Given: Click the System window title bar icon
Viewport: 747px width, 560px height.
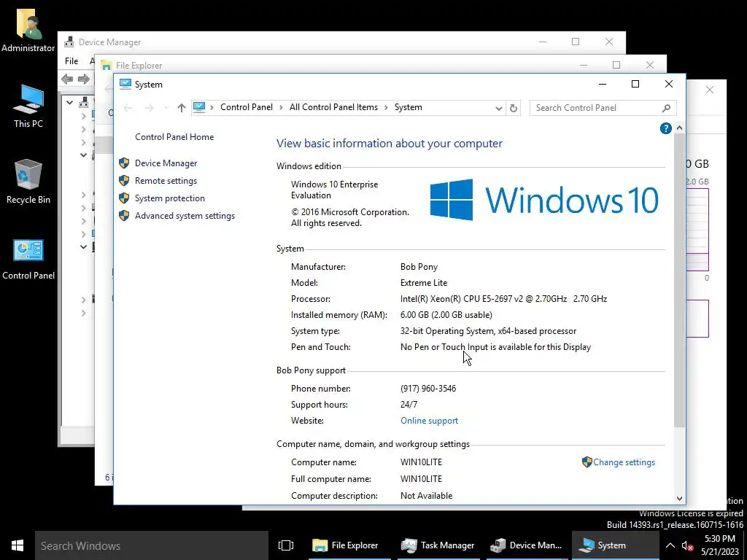Looking at the screenshot, I should click(125, 85).
